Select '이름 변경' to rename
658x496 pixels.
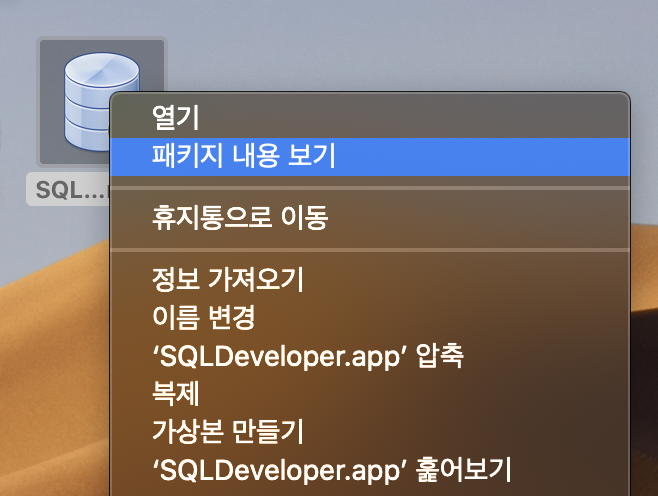(x=370, y=317)
